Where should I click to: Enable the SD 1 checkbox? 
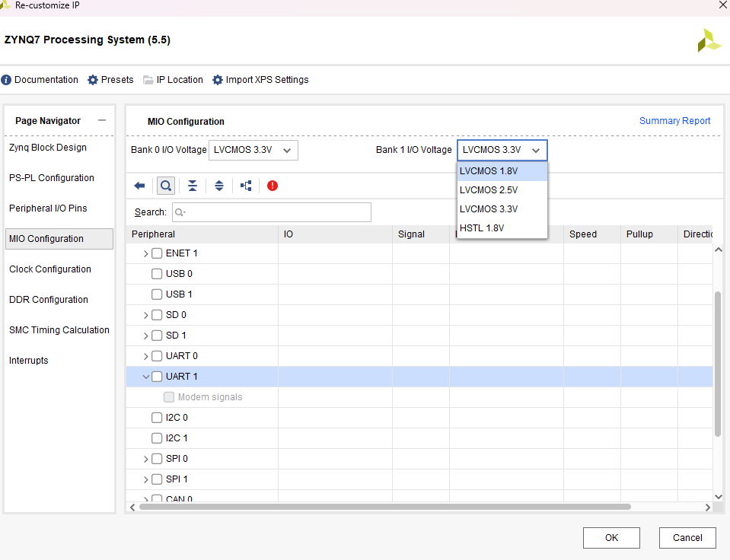[157, 335]
